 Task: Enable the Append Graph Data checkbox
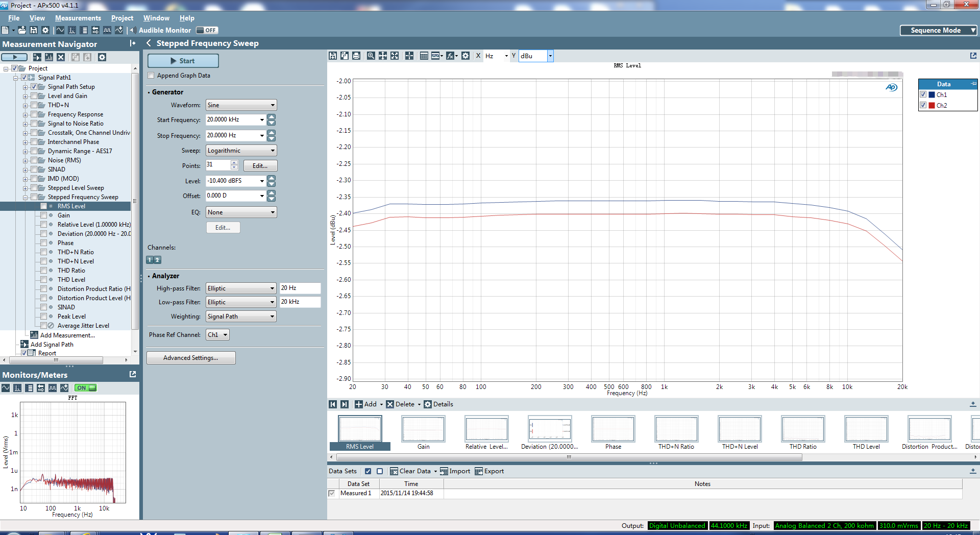[x=151, y=76]
